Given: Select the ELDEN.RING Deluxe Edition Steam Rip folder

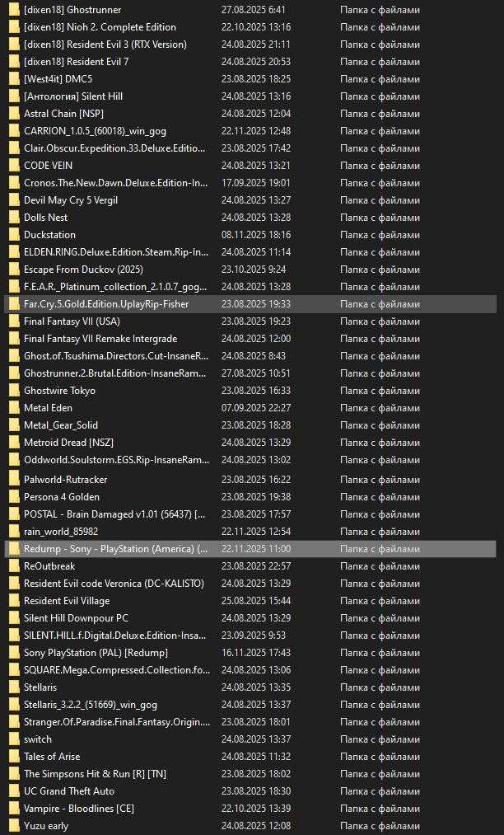Looking at the screenshot, I should click(x=116, y=252).
